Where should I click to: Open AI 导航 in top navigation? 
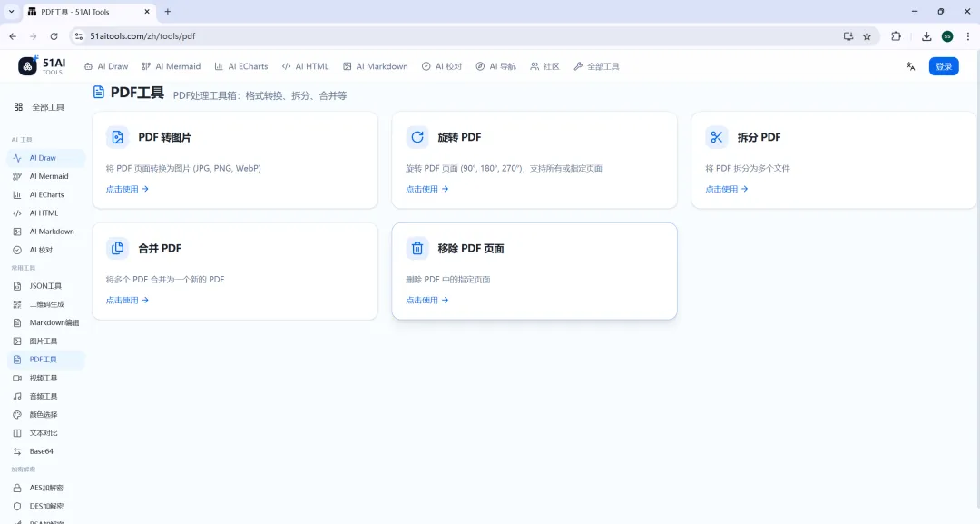point(495,66)
